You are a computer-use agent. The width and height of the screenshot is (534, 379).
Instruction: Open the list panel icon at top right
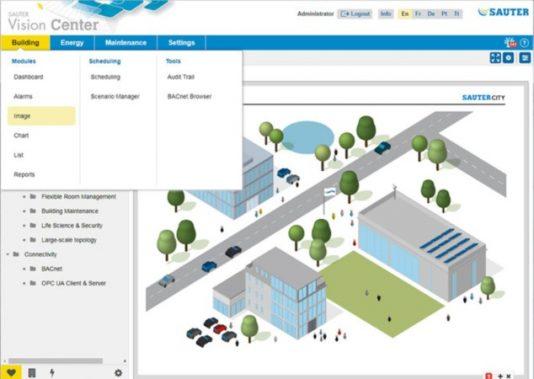point(525,58)
